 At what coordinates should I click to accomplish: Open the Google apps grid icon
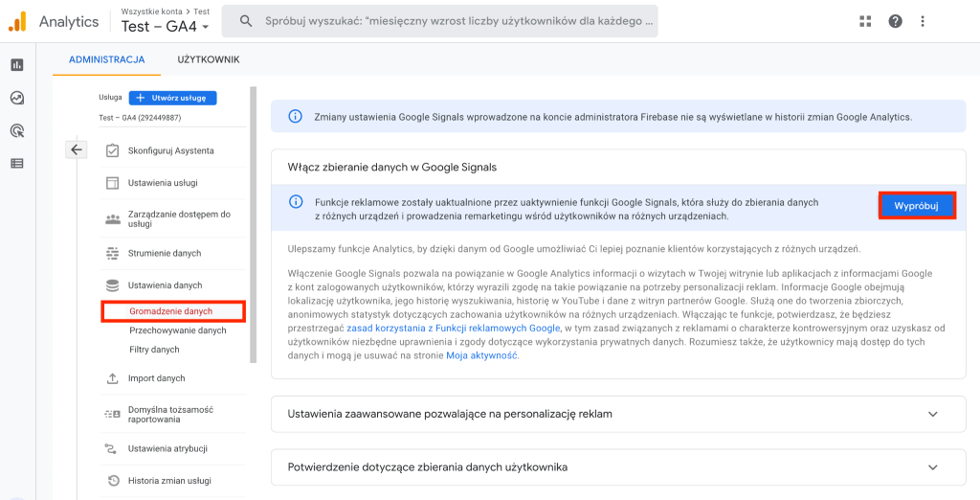tap(865, 21)
